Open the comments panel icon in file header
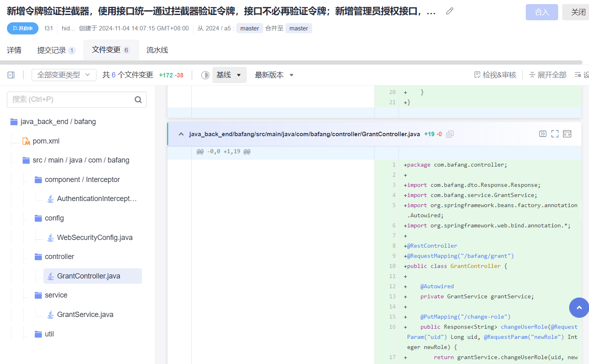589x364 pixels. pyautogui.click(x=542, y=134)
